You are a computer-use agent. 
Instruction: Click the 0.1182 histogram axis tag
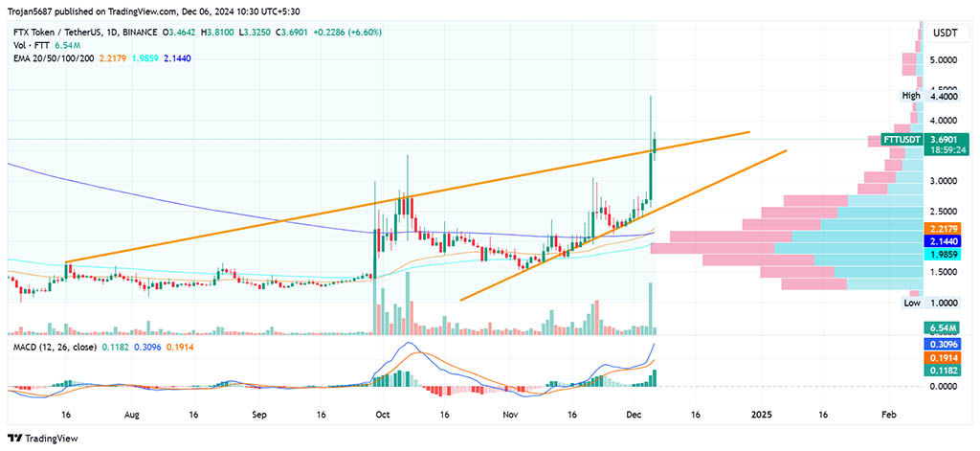pos(942,371)
